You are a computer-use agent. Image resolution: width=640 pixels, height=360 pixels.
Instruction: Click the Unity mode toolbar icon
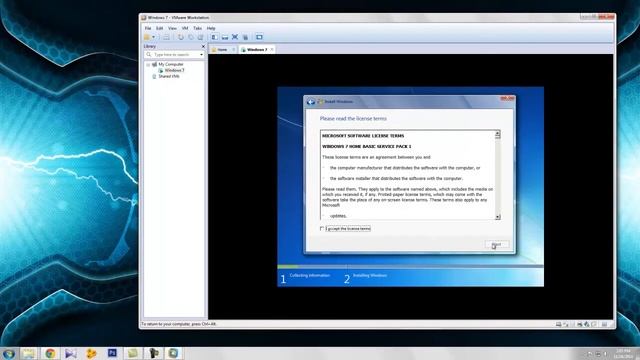245,37
